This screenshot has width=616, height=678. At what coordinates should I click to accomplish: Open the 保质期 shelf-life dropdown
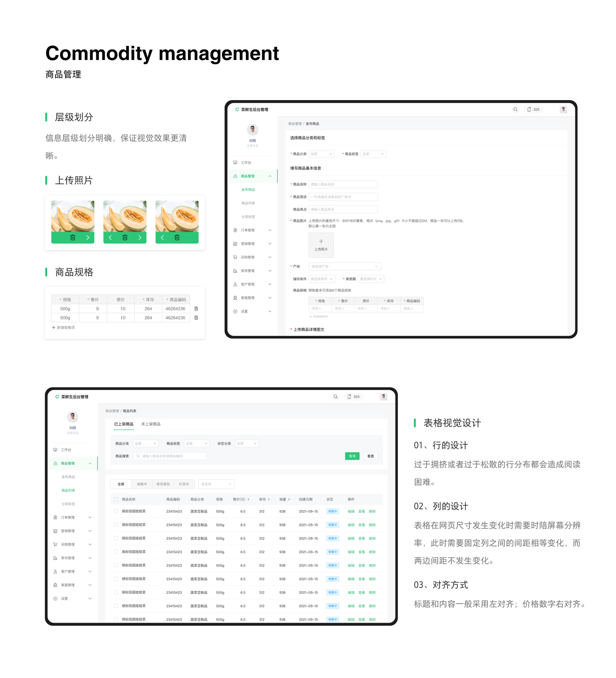click(x=371, y=279)
